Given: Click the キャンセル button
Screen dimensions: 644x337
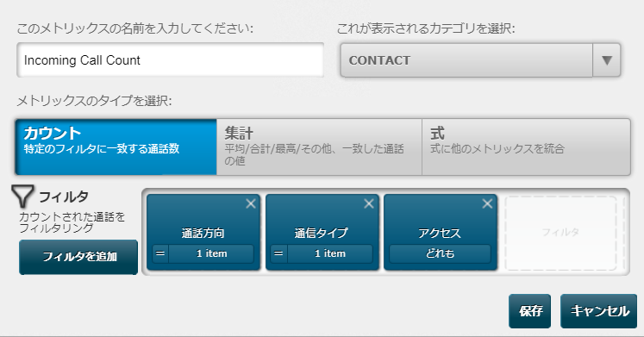Looking at the screenshot, I should (599, 311).
